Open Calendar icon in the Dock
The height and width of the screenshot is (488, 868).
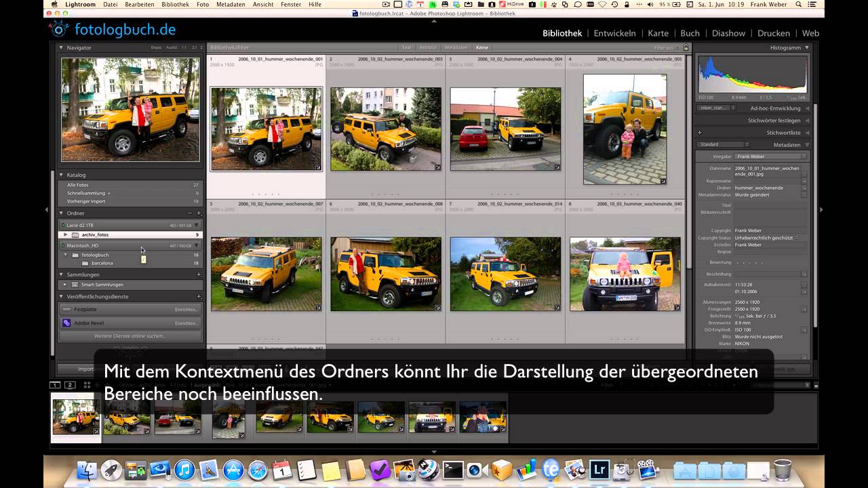(282, 470)
